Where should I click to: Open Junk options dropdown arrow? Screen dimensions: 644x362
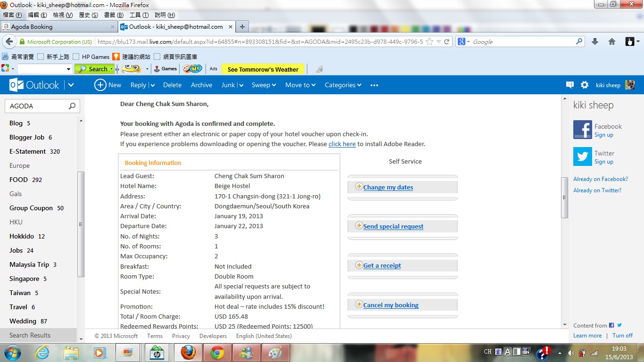click(x=240, y=85)
